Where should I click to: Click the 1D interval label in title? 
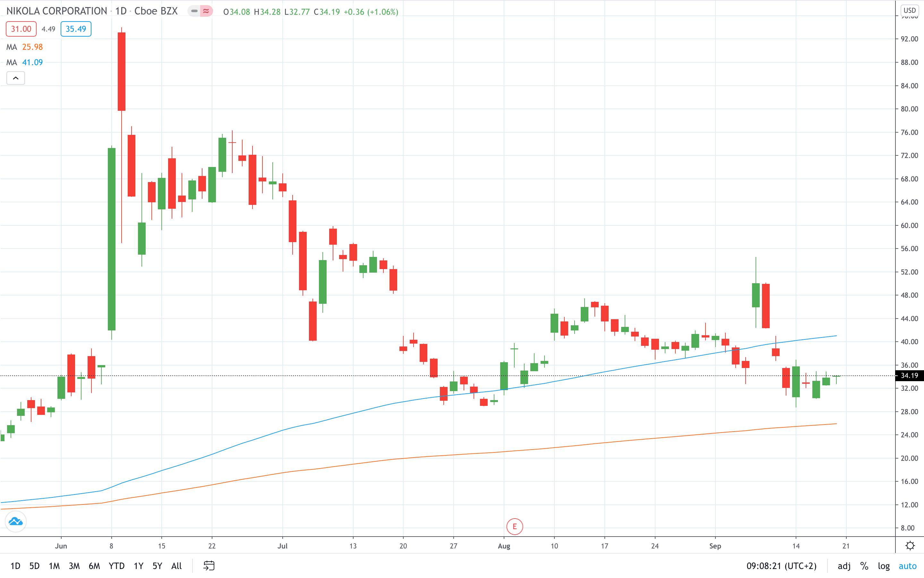point(121,11)
